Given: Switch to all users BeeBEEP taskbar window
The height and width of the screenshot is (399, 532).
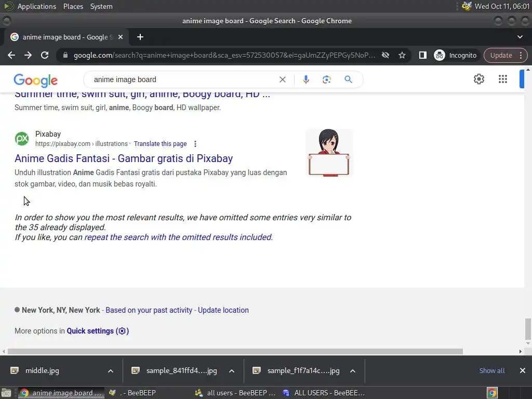Looking at the screenshot, I should (x=235, y=393).
